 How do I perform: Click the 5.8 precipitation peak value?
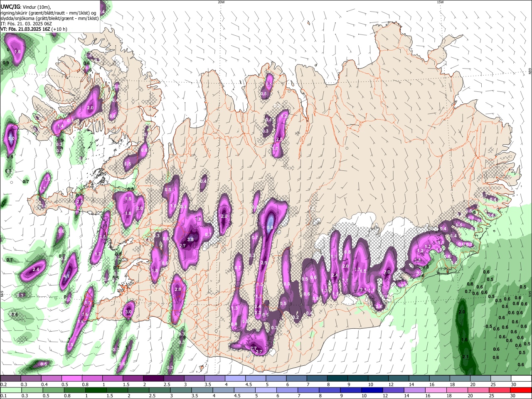pos(270,227)
